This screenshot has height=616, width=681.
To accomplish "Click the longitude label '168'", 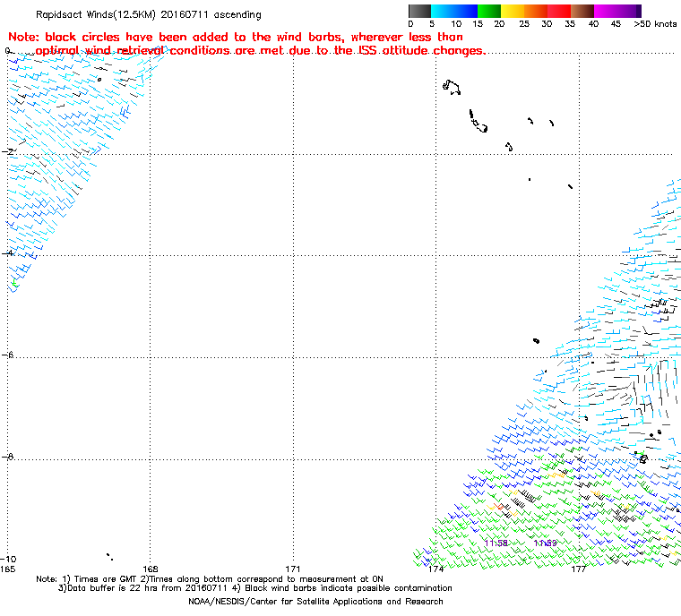I will pos(151,569).
